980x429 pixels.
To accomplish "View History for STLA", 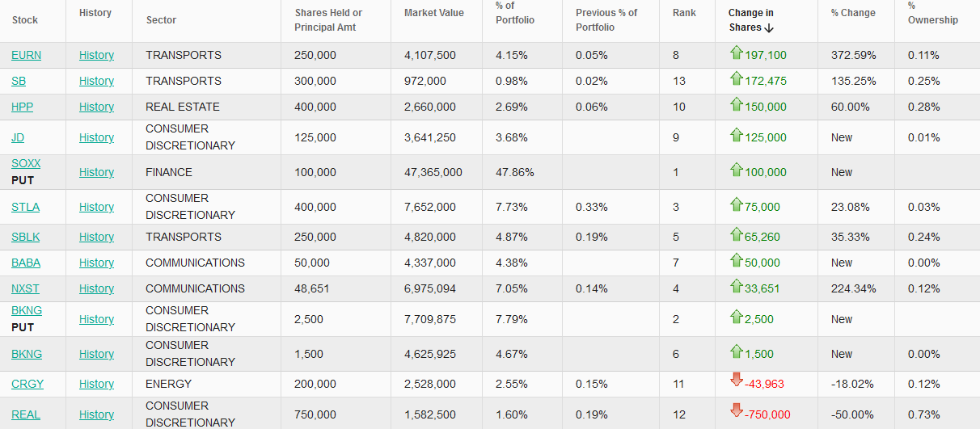I will pos(96,207).
